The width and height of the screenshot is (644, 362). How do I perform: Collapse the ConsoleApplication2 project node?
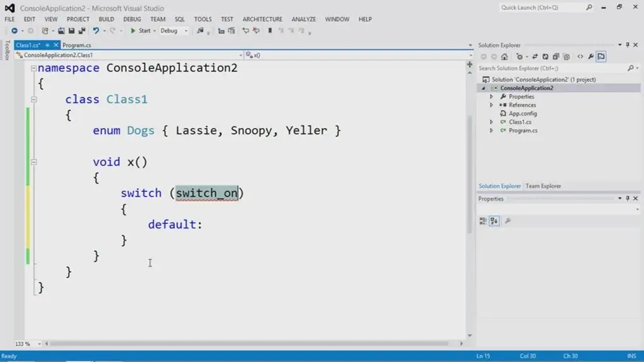(x=484, y=88)
